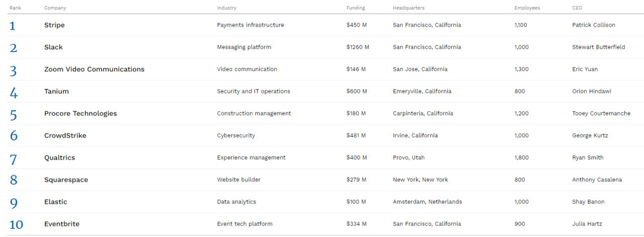Sort by the Company column header
644x237 pixels.
click(55, 8)
